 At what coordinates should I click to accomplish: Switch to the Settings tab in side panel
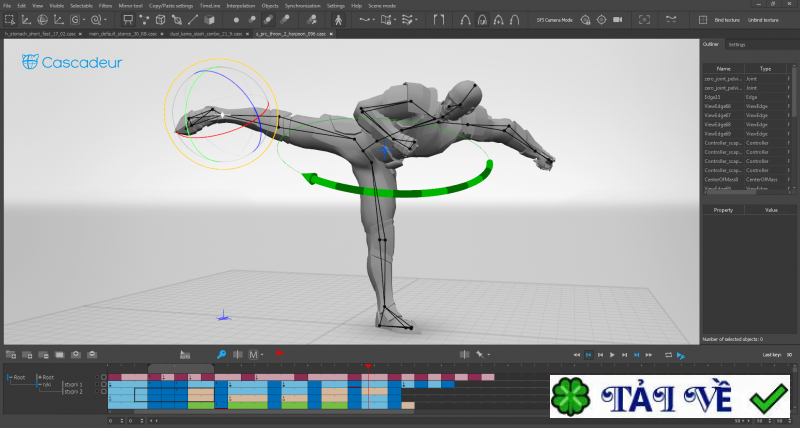tap(736, 44)
